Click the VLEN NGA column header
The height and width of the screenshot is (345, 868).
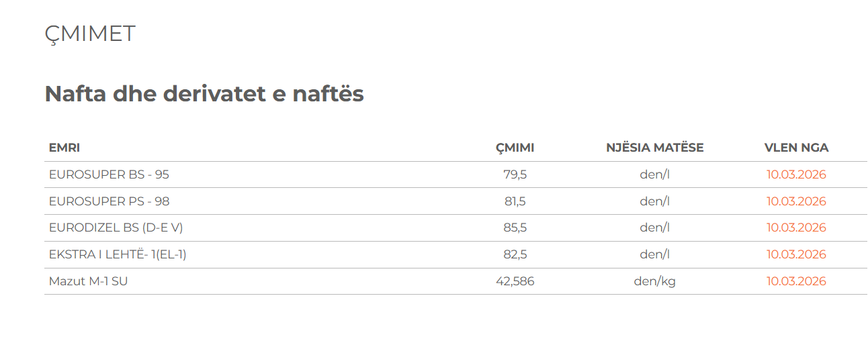coord(796,148)
